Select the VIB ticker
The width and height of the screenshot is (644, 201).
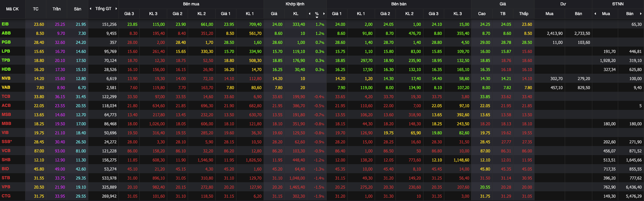coord(5,133)
